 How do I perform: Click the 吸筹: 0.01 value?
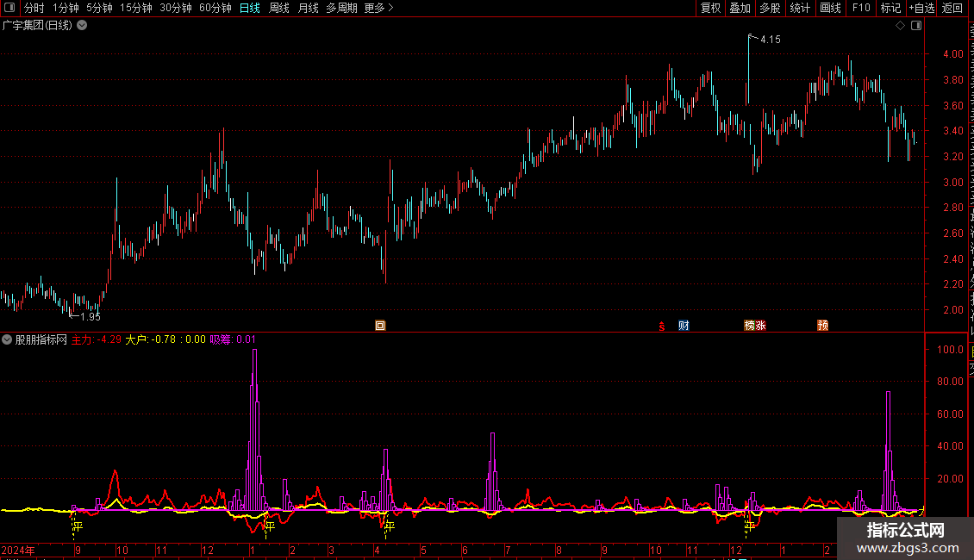233,339
